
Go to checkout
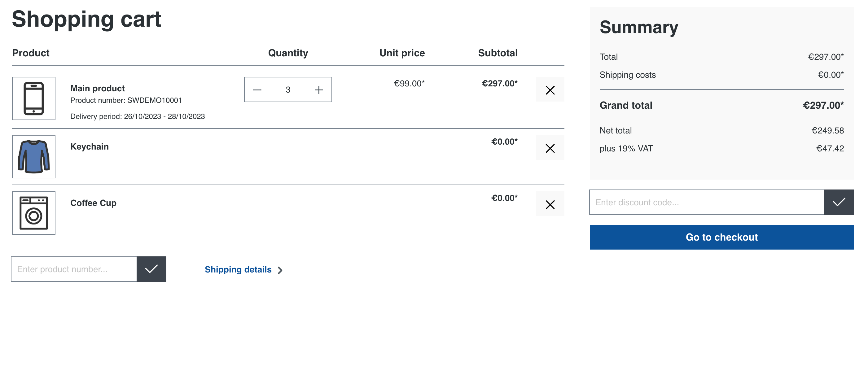[721, 237]
